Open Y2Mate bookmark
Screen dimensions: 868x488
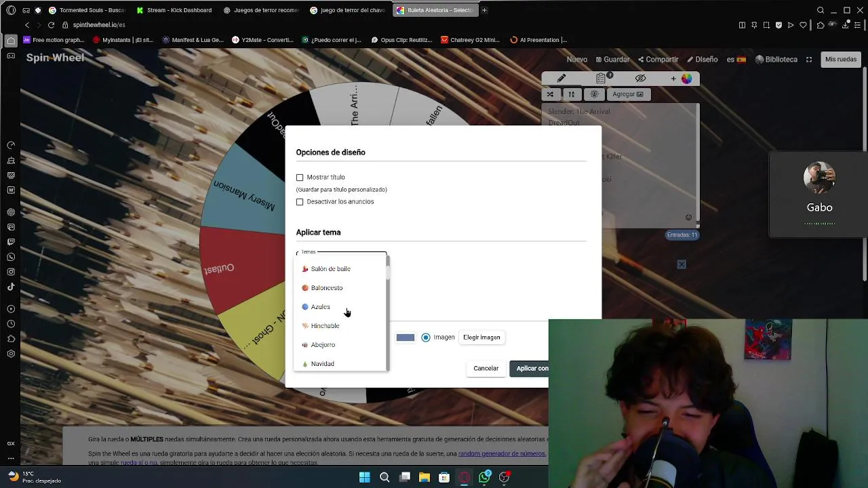point(262,40)
